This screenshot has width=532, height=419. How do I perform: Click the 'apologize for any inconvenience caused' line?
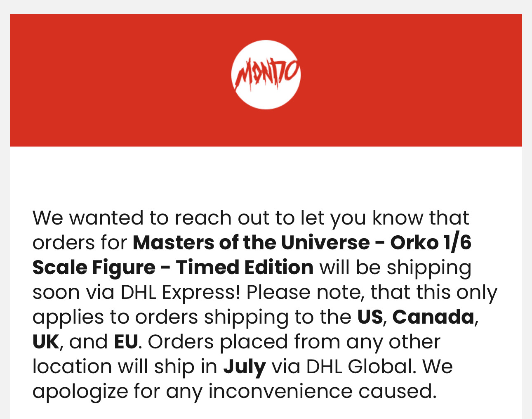pos(234,391)
